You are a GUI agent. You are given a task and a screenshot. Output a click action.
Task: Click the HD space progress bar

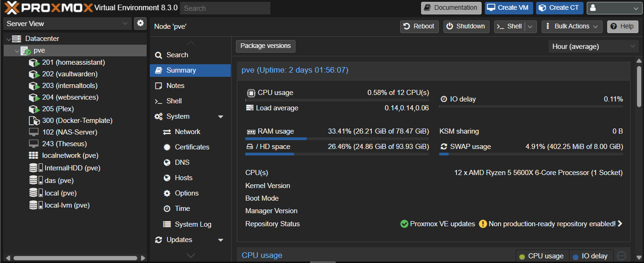(337, 154)
